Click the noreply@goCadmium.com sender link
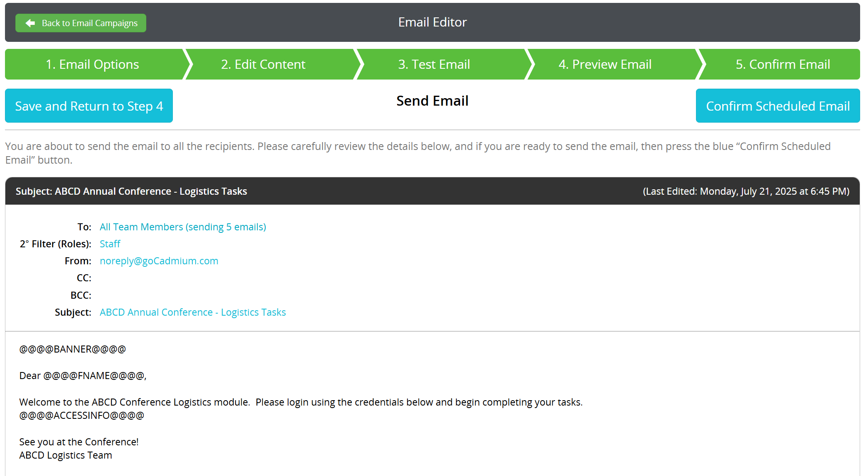Viewport: 868px width, 476px height. click(159, 261)
